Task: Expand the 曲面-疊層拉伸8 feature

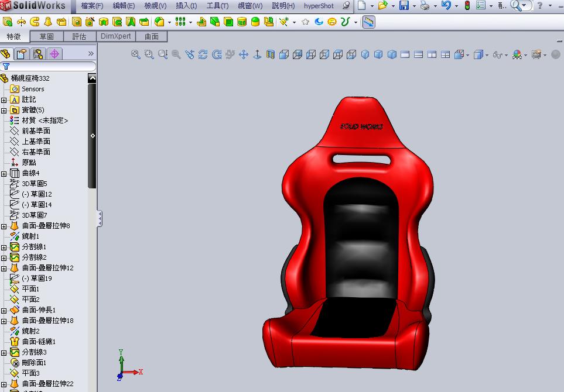Action: [4, 226]
